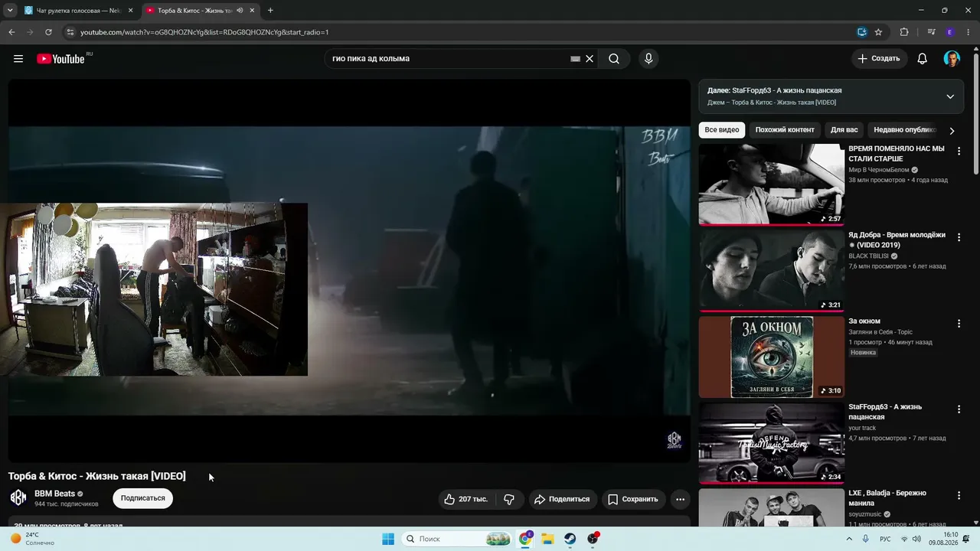View site information next to the URL
980x551 pixels.
[x=70, y=32]
